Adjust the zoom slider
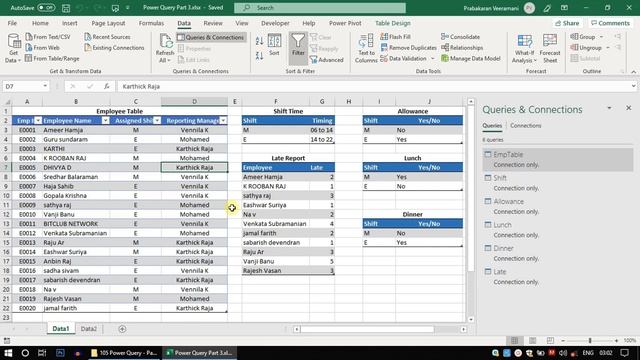This screenshot has width=640, height=360. [590, 340]
